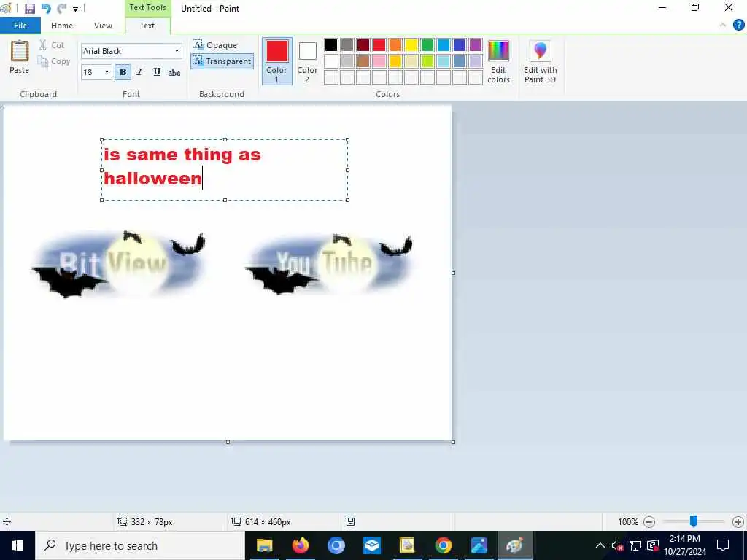Pick the green color swatch
747x560 pixels.
coord(427,45)
